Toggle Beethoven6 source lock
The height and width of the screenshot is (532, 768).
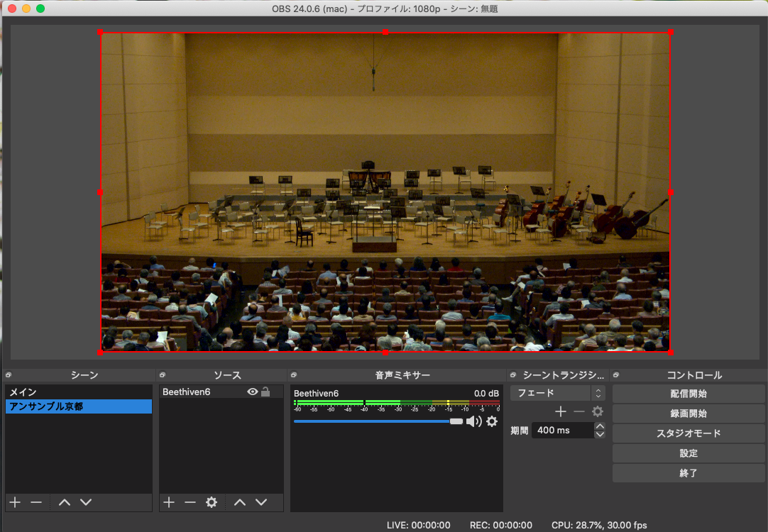click(265, 392)
